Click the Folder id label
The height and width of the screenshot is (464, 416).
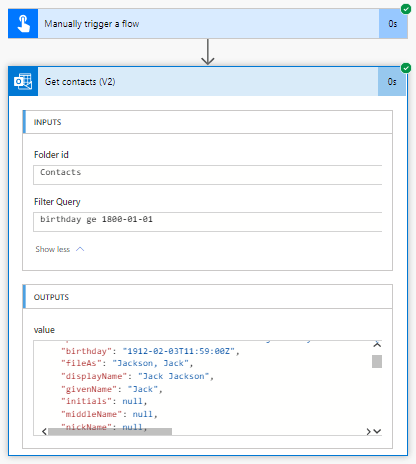pos(51,155)
